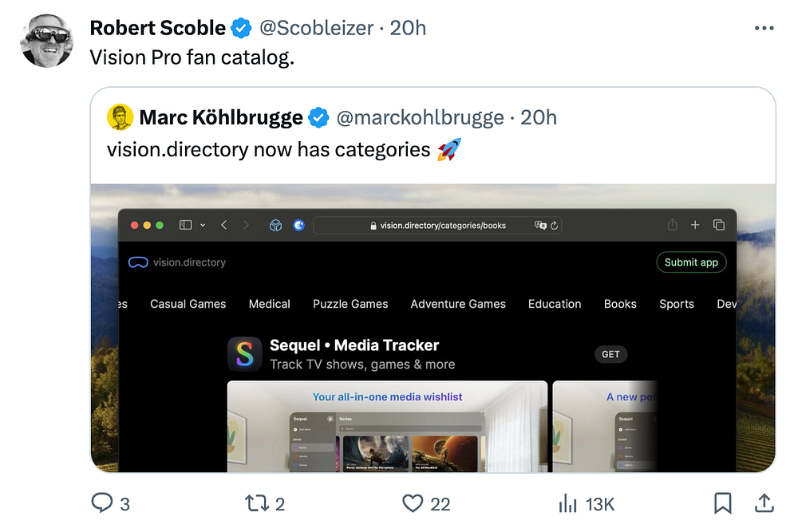Switch to the Puzzle Games category
This screenshot has height=532, width=798.
[x=350, y=304]
